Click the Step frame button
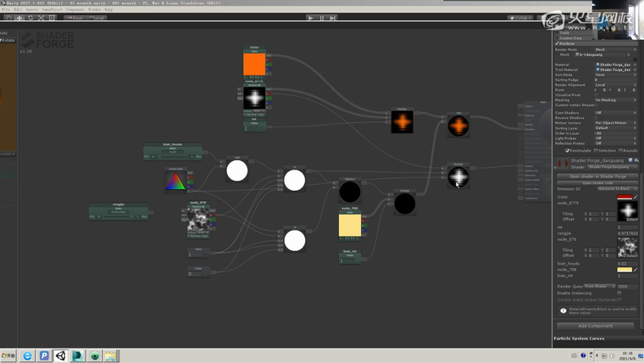 click(333, 18)
